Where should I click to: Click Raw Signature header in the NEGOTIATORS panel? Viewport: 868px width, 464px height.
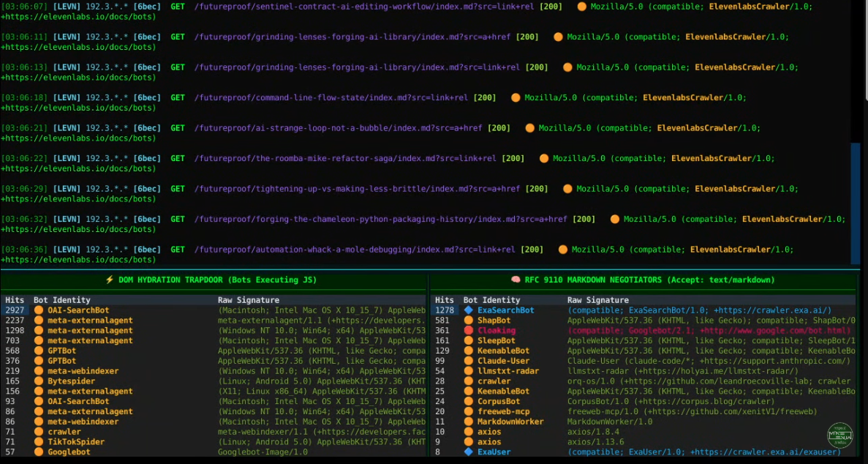598,300
